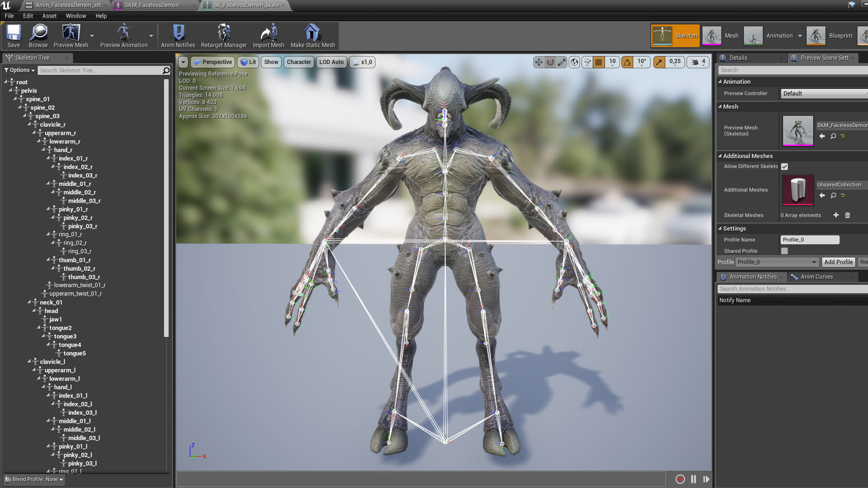Open the Preview Mesh dropdown arrow
The image size is (868, 488).
tap(92, 36)
